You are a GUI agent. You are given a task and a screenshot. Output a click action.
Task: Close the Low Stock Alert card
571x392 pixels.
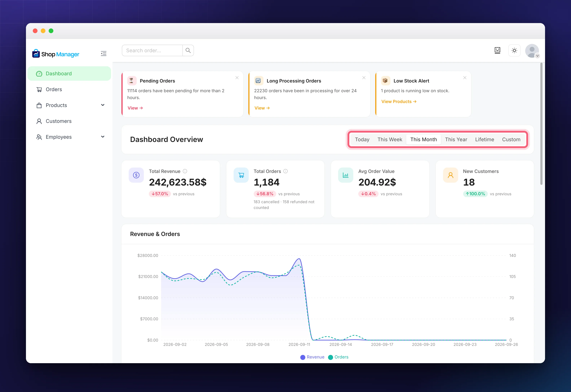point(465,78)
